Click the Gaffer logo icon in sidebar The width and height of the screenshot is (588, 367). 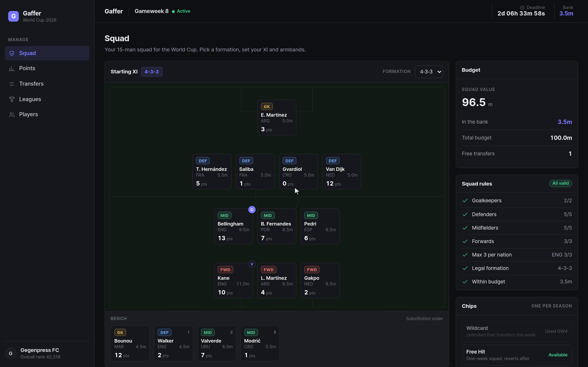13,16
